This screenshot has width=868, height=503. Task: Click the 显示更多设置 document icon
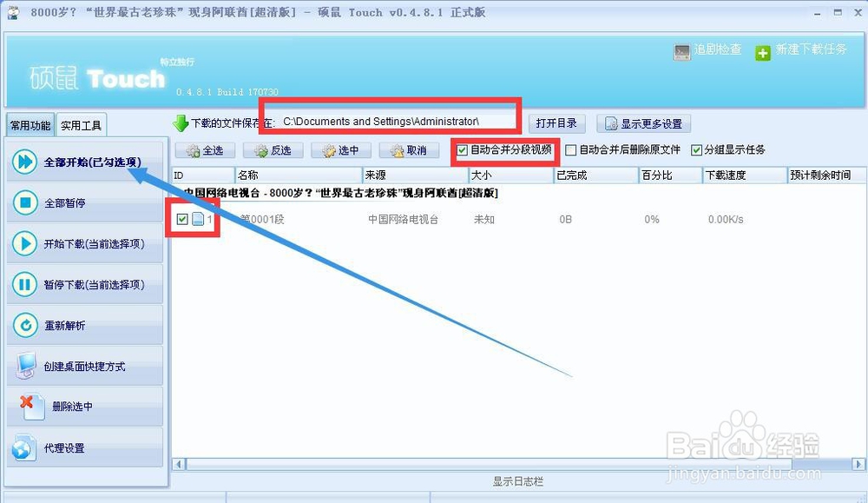(610, 123)
